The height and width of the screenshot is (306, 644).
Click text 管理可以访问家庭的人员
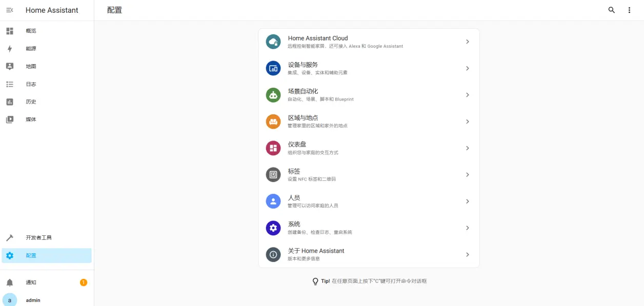(313, 206)
